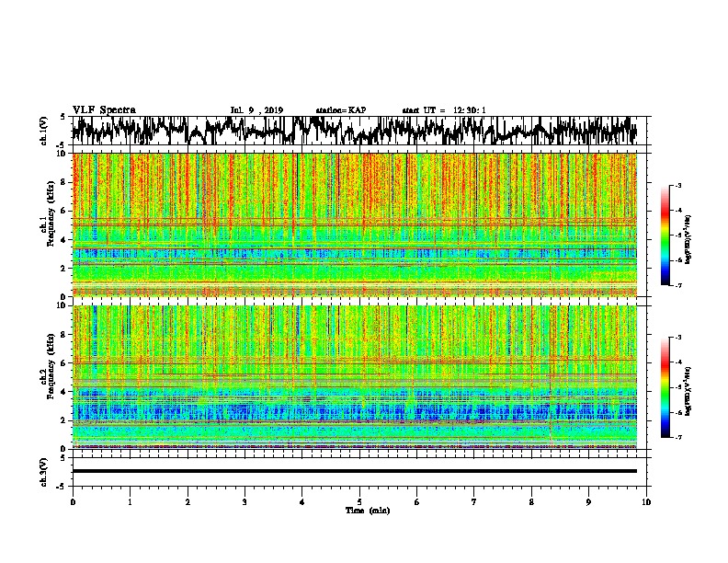This screenshot has width=728, height=563.
Task: Click the "7" minute tick label
Action: (x=474, y=502)
